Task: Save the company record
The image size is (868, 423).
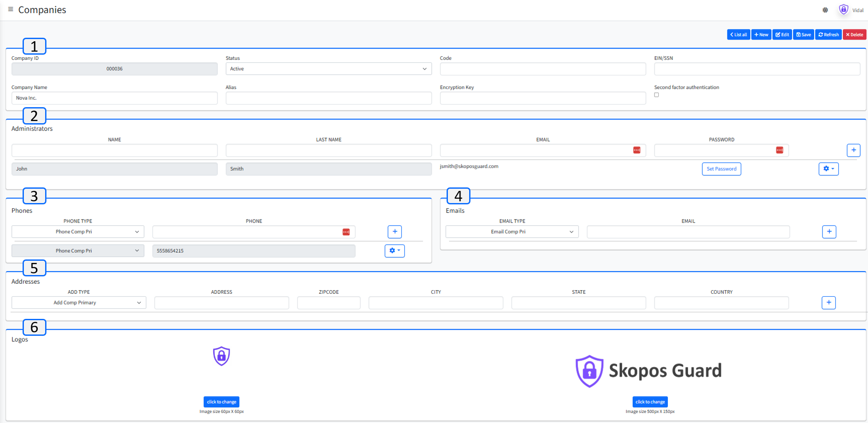Action: click(803, 35)
